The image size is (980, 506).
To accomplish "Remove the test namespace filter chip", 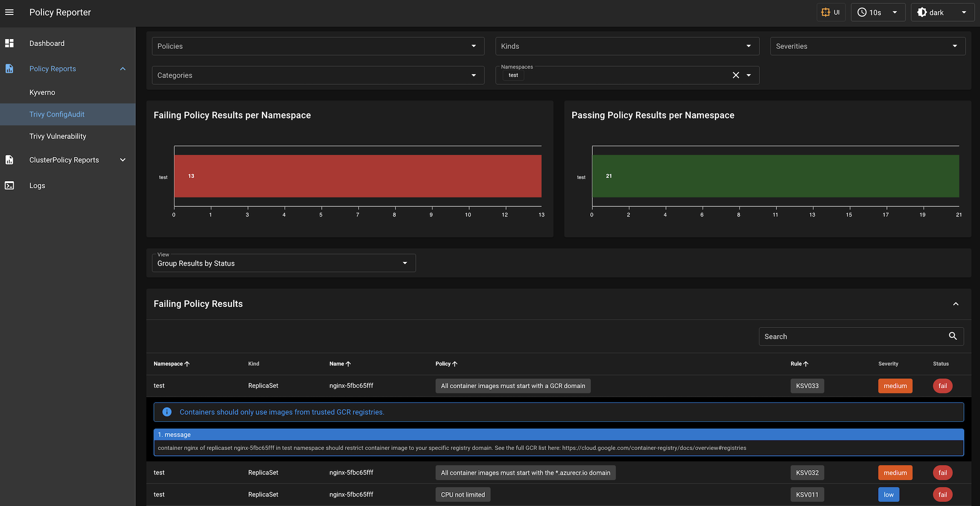I will 735,75.
